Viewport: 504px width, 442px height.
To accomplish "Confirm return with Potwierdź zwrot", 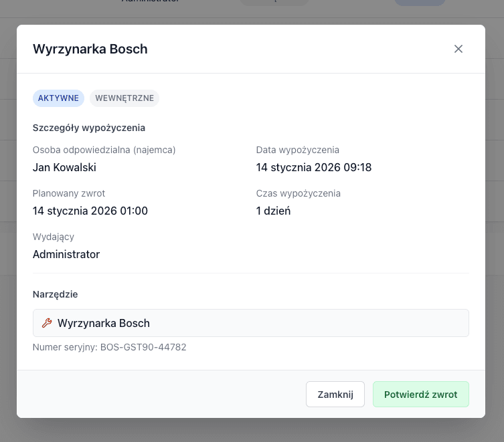I will point(420,394).
